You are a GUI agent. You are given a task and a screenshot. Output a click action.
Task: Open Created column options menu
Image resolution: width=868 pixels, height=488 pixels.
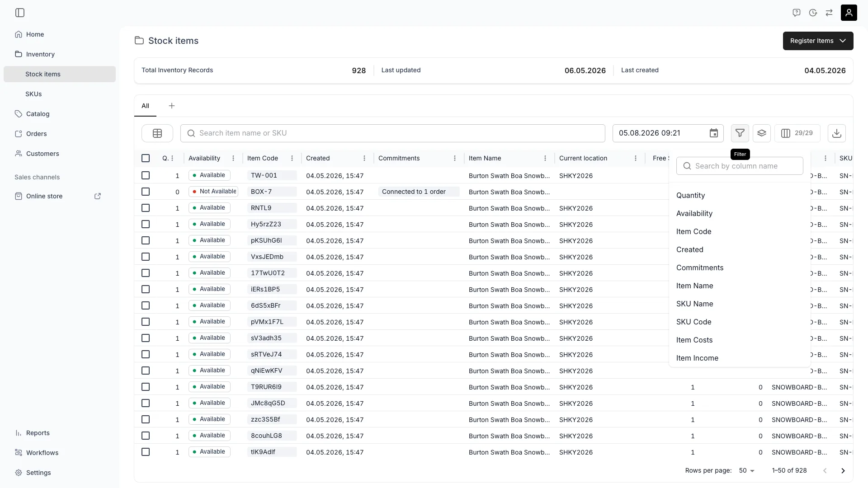click(364, 158)
